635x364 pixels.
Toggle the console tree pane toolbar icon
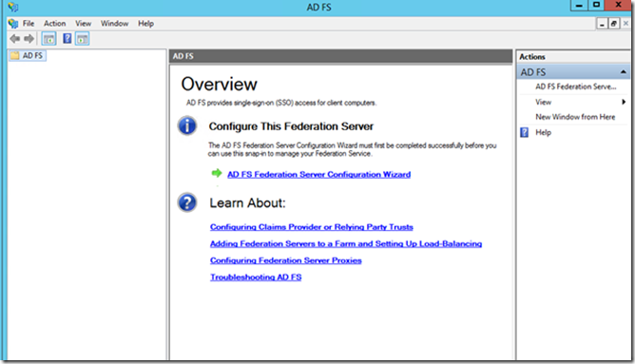tap(49, 39)
